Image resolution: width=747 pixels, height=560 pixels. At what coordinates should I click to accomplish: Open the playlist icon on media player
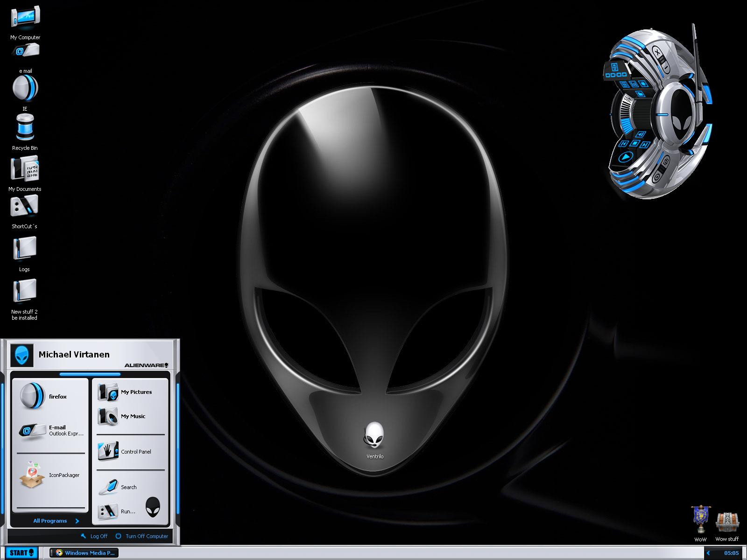pos(624,84)
